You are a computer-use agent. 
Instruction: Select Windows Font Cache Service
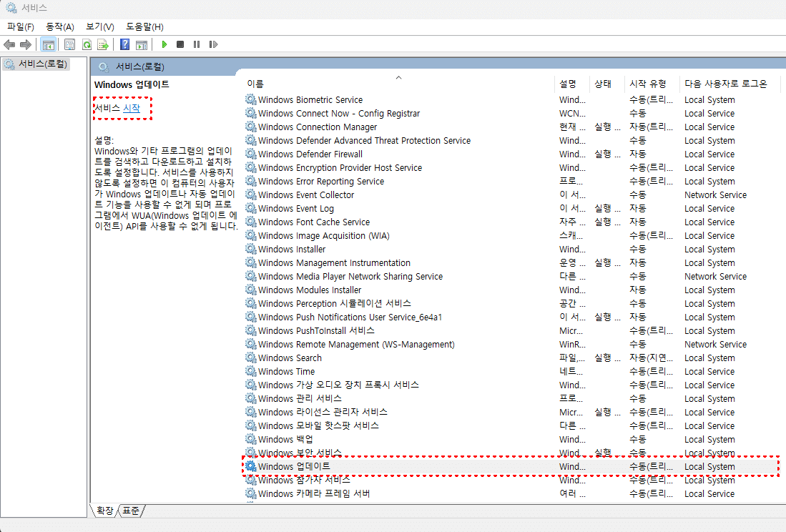[x=511, y=222]
